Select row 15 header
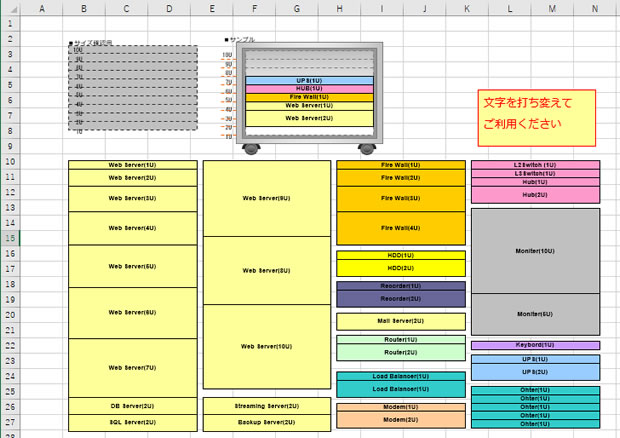 [10, 238]
